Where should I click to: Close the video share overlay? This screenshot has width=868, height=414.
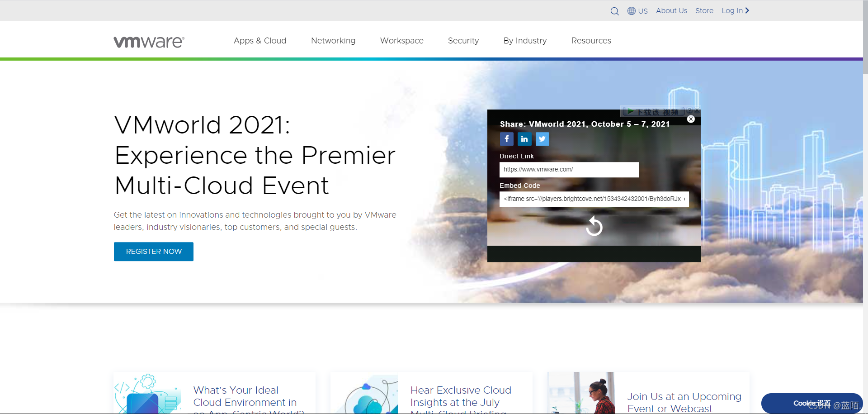coord(691,119)
